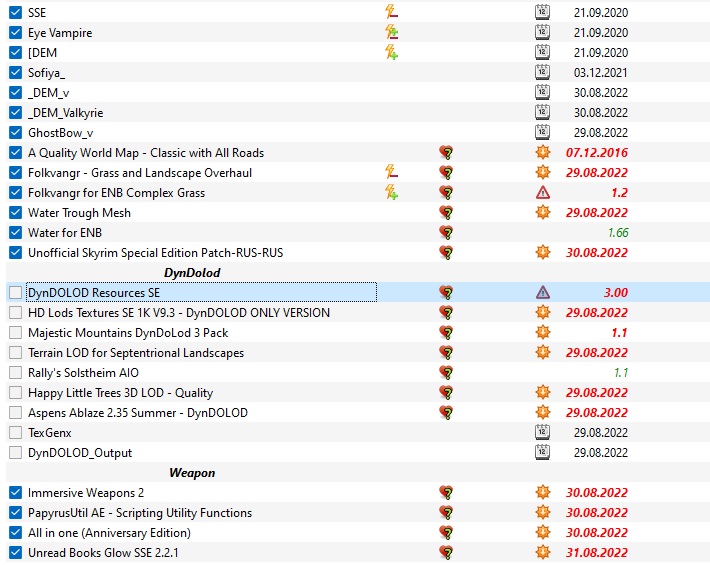Select Water for ENB mod name
Image resolution: width=710 pixels, height=565 pixels.
pyautogui.click(x=65, y=233)
